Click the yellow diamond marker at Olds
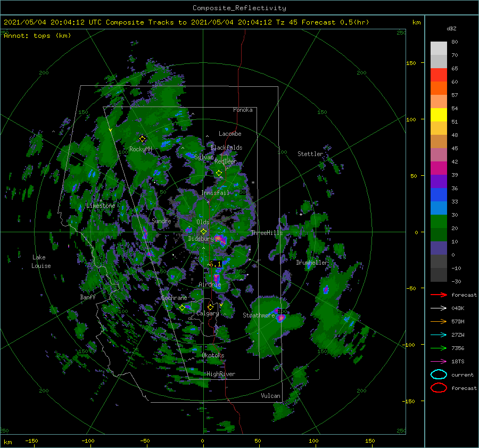 [x=203, y=232]
